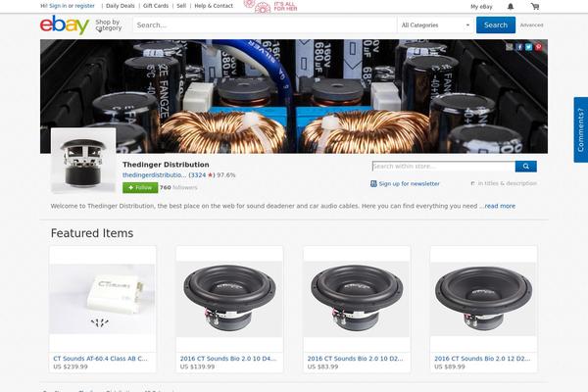This screenshot has width=588, height=392.
Task: Go to Daily Deals
Action: click(x=120, y=6)
